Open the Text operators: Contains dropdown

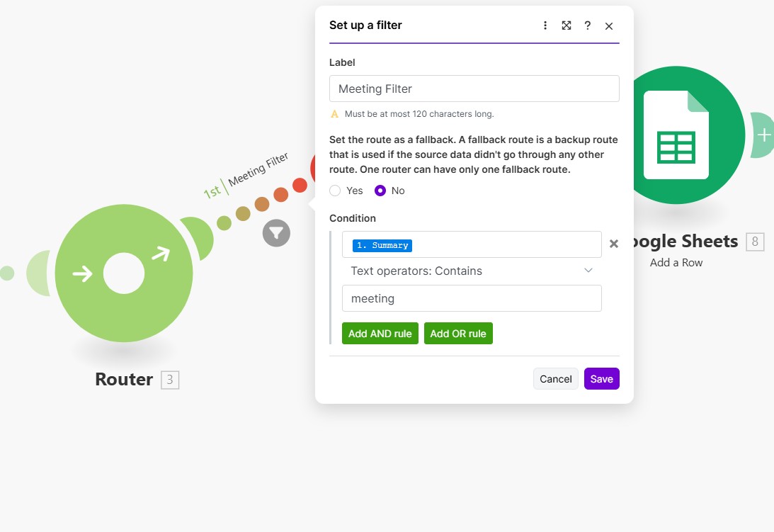[x=472, y=271]
